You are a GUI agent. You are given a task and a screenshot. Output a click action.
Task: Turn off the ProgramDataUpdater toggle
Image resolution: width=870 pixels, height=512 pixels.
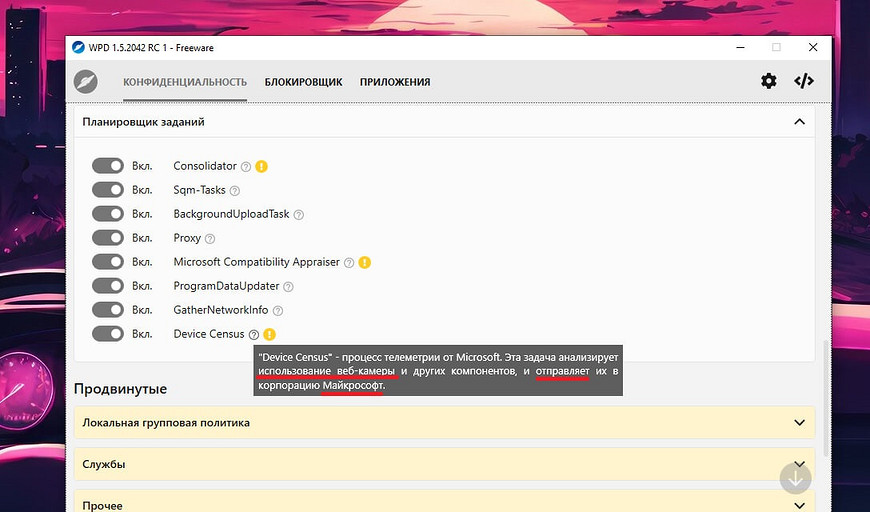click(107, 286)
